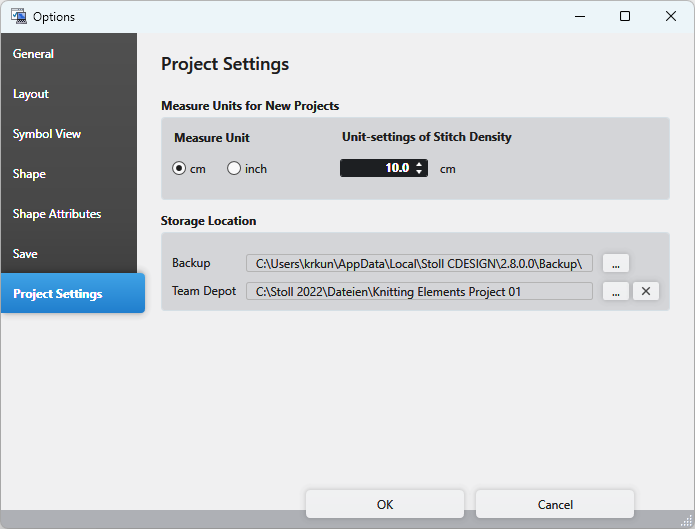
Task: Browse for the Backup folder location
Action: 615,263
